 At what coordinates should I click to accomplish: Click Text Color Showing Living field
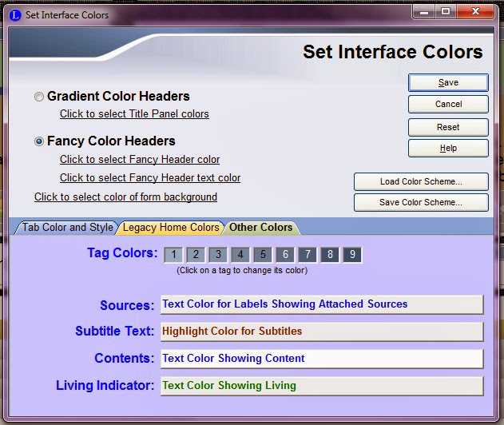point(322,386)
